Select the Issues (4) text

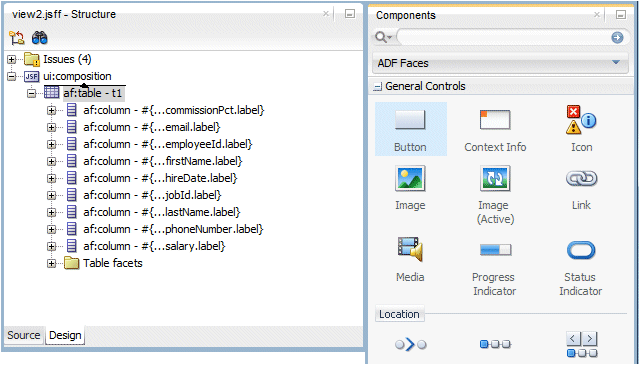tap(67, 59)
